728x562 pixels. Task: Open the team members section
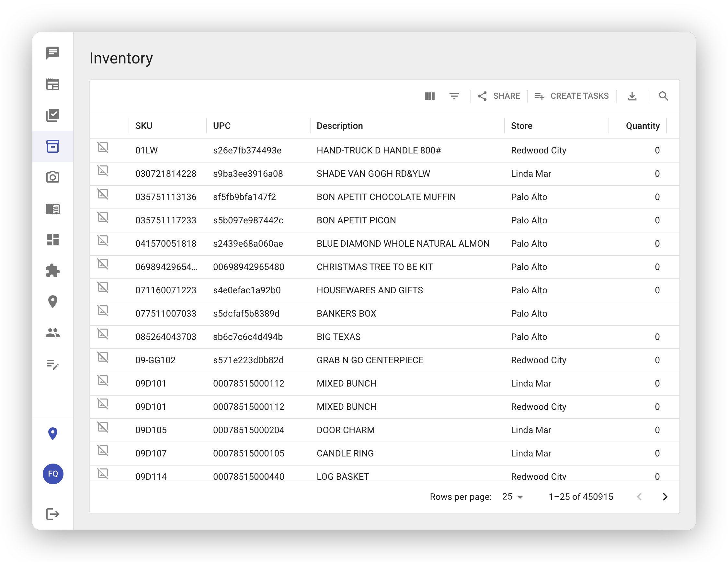coord(53,332)
